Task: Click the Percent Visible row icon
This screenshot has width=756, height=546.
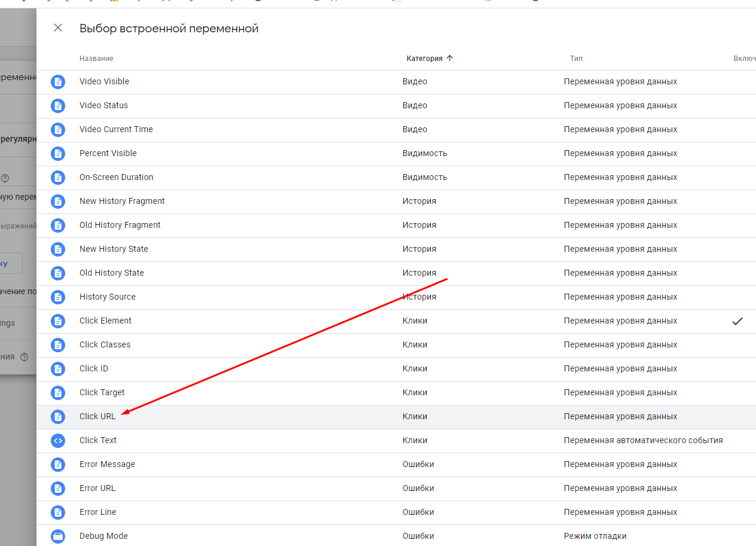Action: point(57,154)
